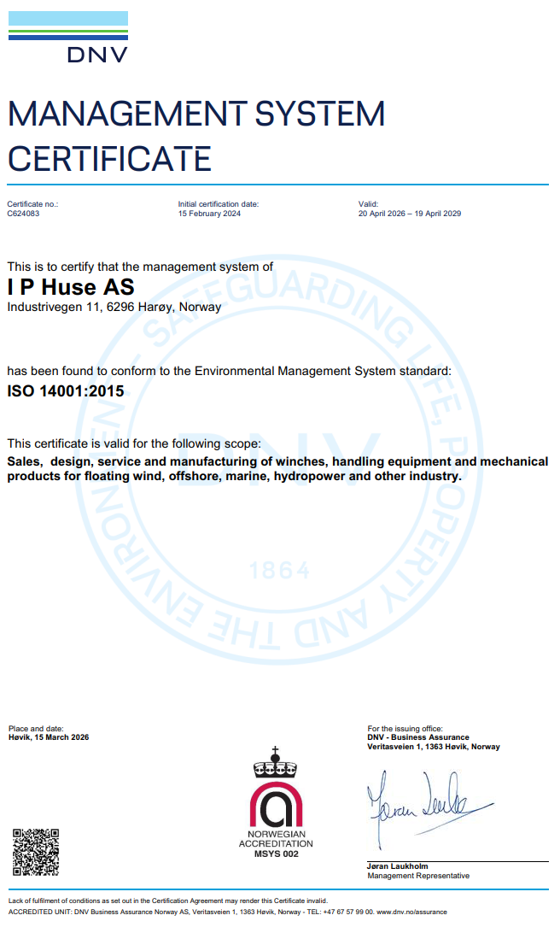
Task: Click the 'Initial certification date:' label
Action: tap(219, 204)
